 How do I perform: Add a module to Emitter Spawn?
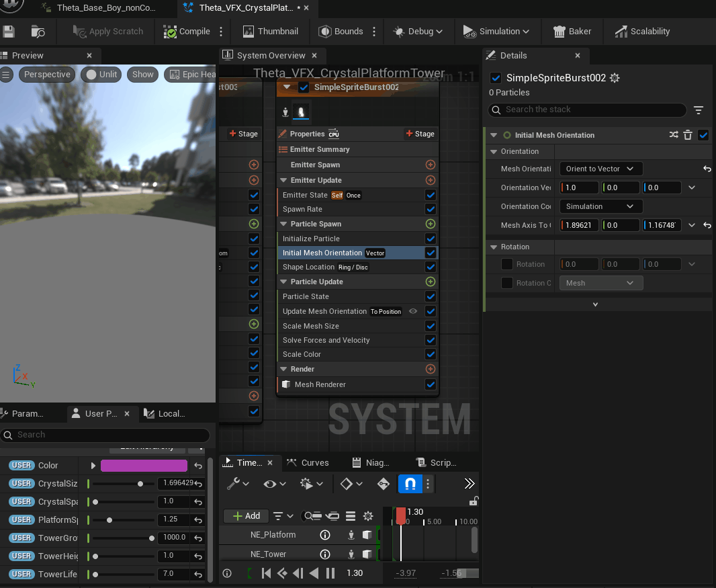coord(430,165)
